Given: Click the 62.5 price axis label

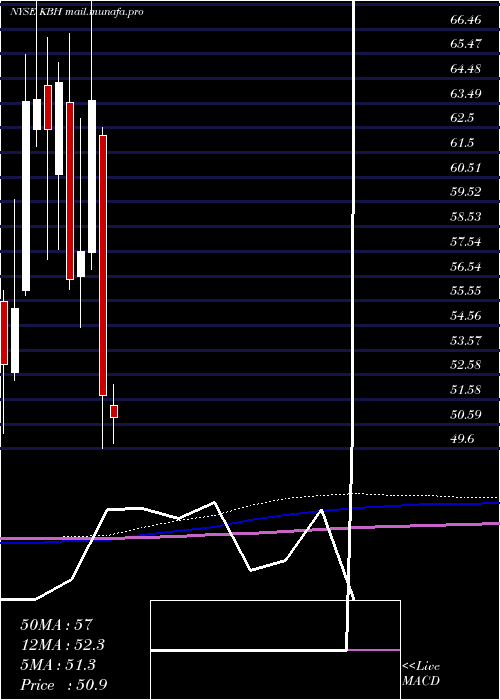Looking at the screenshot, I should tap(462, 118).
